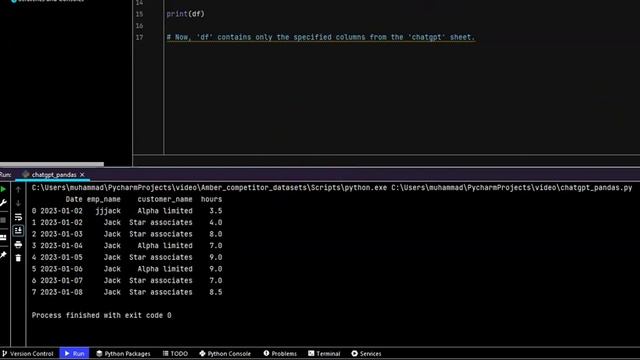Click 'hours' column header in output
640x360 pixels.
point(211,200)
